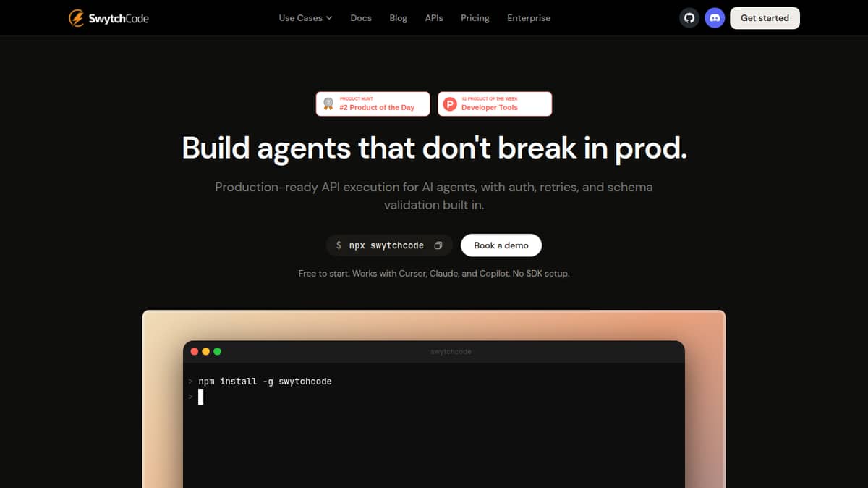Click the Get started button

[x=765, y=18]
